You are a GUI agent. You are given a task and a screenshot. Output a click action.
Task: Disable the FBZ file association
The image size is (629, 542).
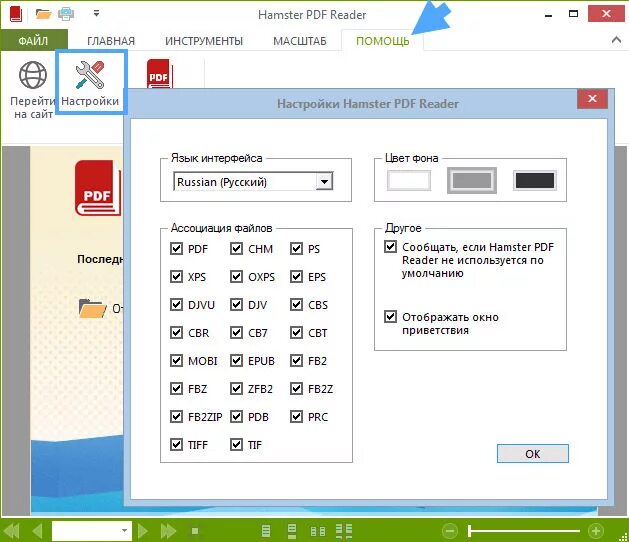[177, 389]
